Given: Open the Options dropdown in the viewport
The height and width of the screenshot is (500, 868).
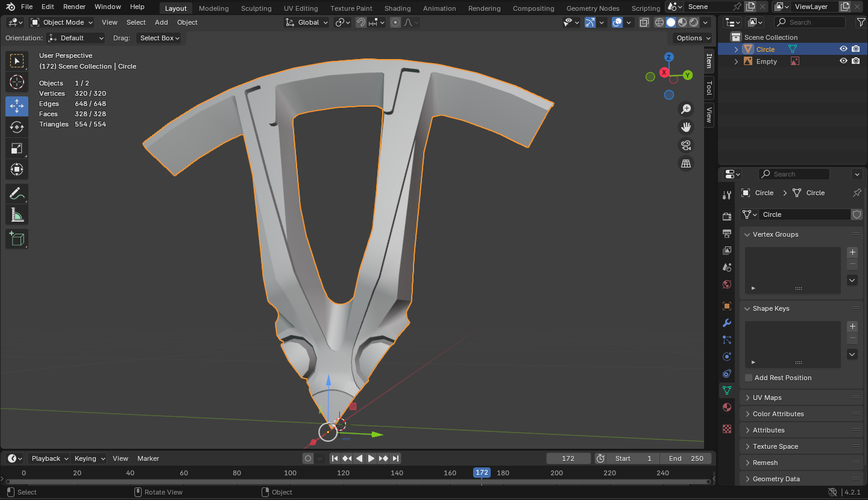Looking at the screenshot, I should tap(693, 38).
